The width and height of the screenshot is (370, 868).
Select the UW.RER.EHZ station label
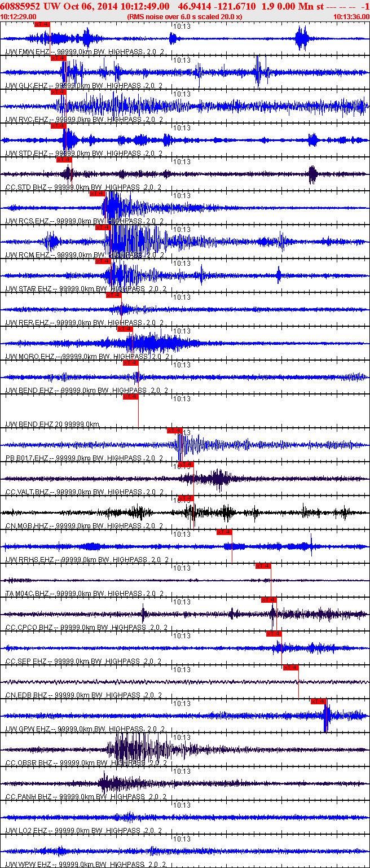point(85,323)
